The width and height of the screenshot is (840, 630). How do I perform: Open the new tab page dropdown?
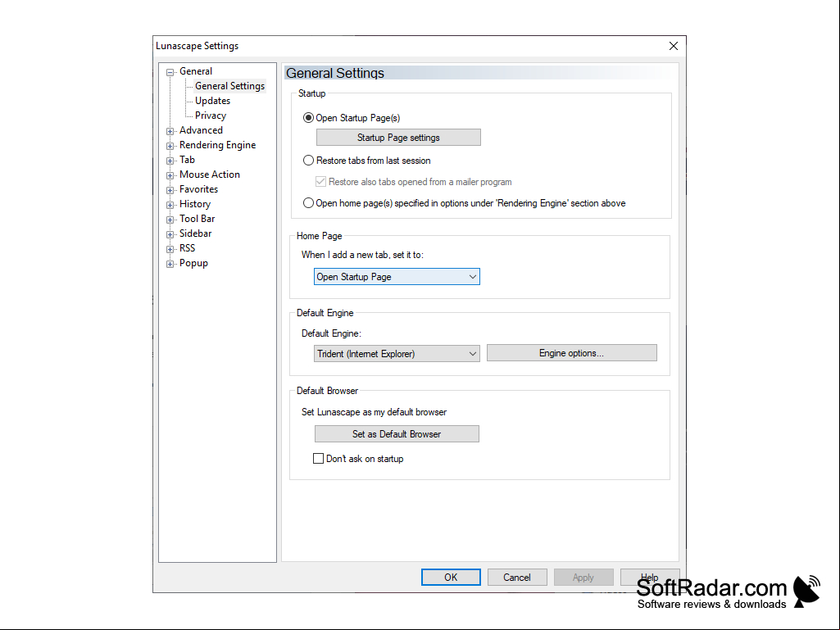click(397, 277)
